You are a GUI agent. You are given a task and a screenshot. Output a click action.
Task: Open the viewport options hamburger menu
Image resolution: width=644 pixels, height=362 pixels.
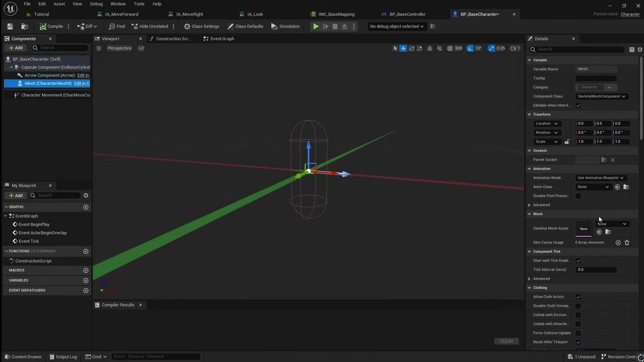click(99, 48)
